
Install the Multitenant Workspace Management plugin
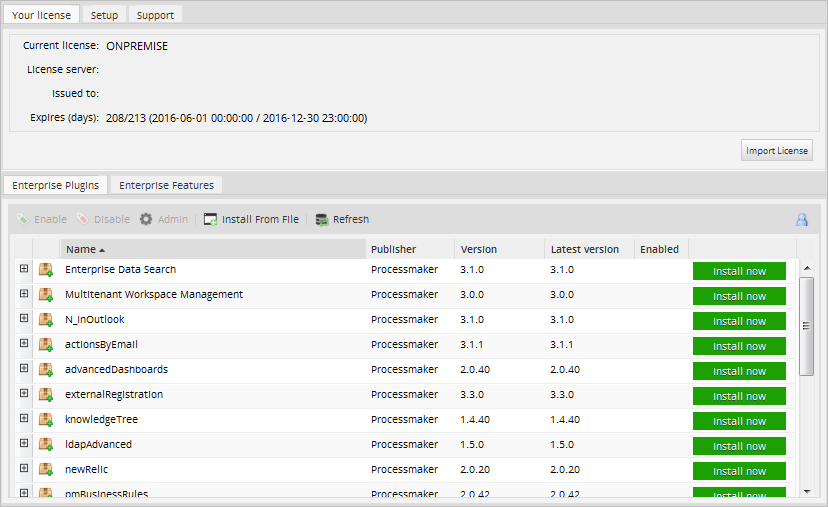coord(739,296)
